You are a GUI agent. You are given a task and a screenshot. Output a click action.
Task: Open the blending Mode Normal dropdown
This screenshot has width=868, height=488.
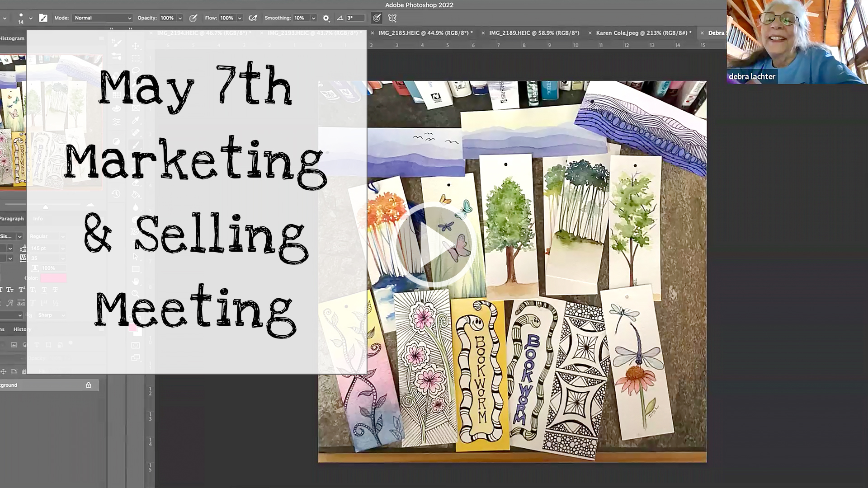coord(103,18)
